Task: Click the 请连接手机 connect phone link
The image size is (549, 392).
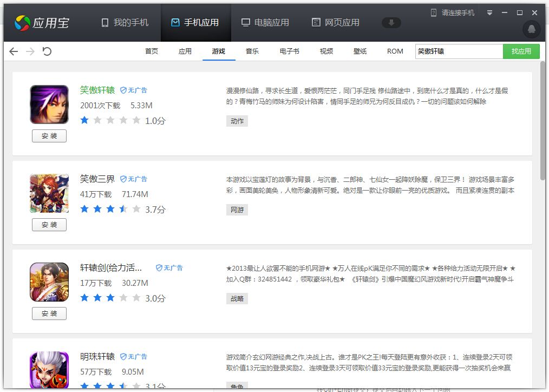Action: [453, 13]
